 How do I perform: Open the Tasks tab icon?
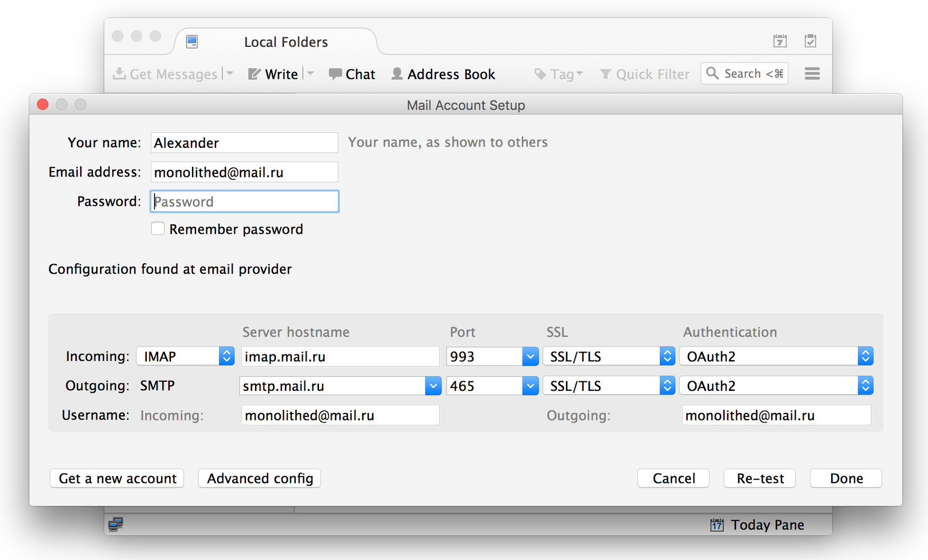(811, 41)
